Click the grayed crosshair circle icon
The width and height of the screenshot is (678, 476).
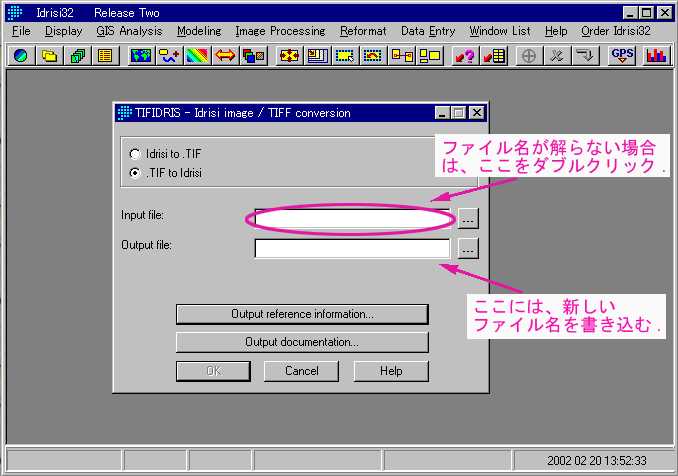pos(529,56)
